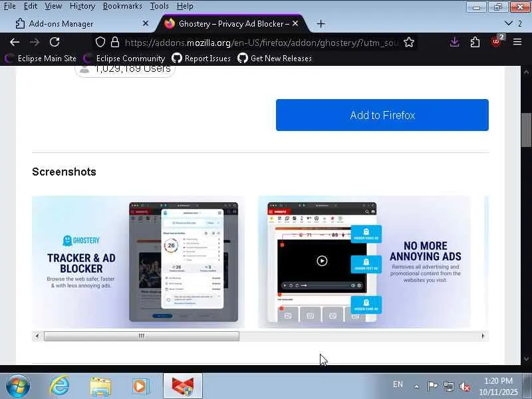Open the Tools menu
The width and height of the screenshot is (532, 399).
160,6
